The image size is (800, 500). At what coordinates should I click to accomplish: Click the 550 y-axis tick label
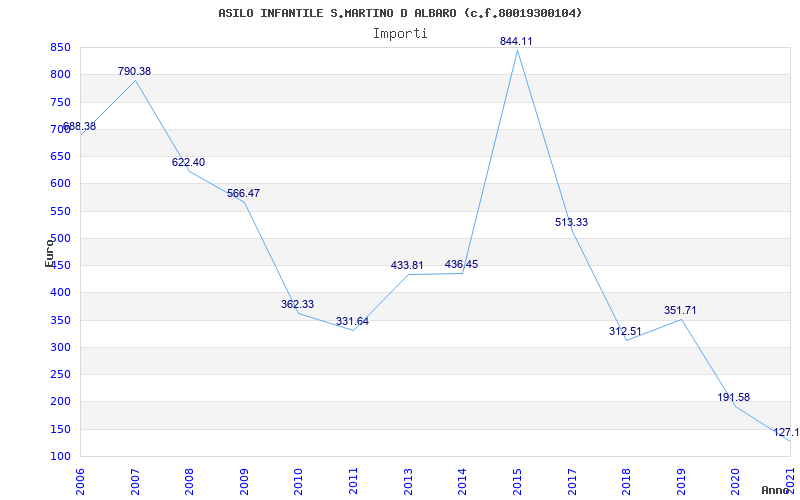click(60, 211)
